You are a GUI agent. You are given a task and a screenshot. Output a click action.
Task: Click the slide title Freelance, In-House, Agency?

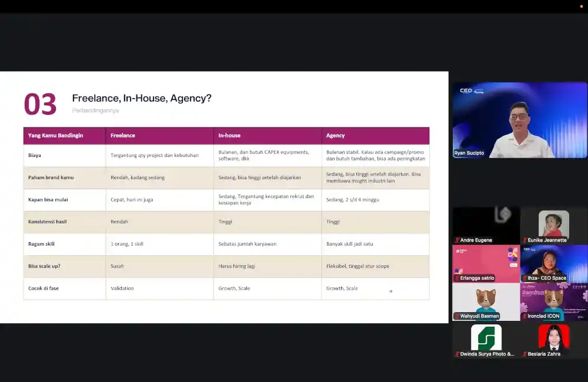142,98
